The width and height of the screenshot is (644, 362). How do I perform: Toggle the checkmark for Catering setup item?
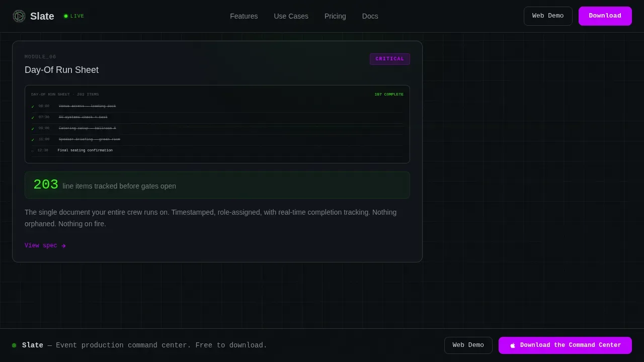coord(33,129)
